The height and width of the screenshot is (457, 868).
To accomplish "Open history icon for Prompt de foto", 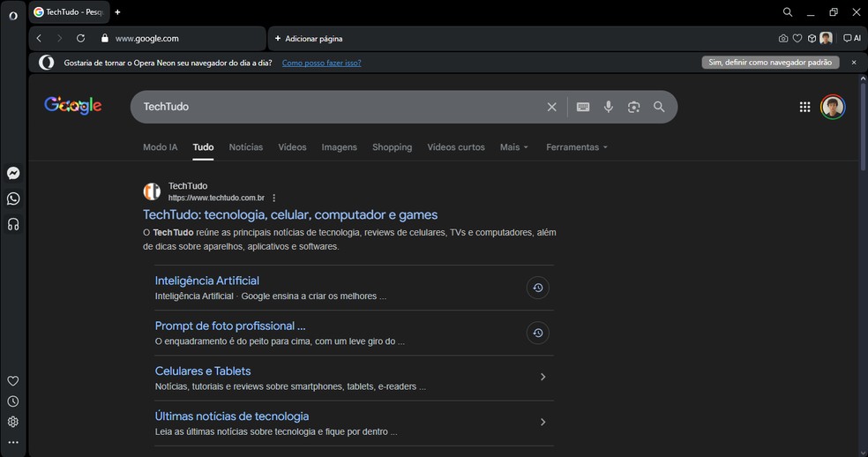I will coord(537,333).
